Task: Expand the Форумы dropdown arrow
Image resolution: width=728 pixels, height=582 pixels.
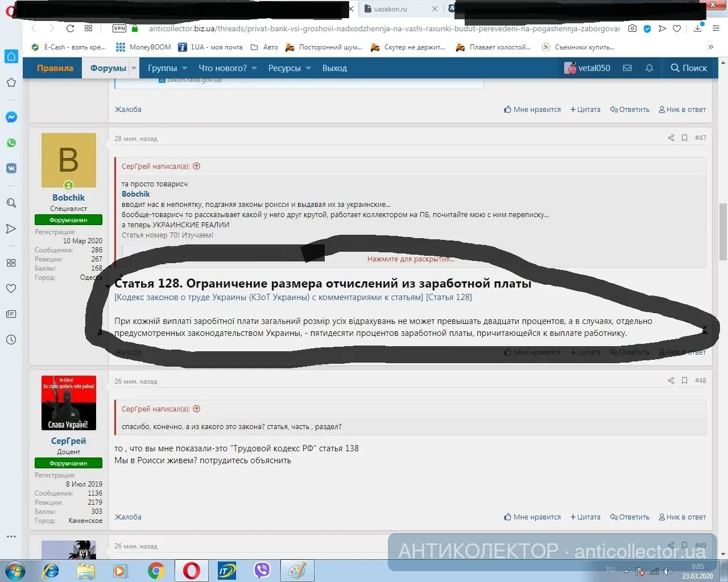Action: [134, 68]
